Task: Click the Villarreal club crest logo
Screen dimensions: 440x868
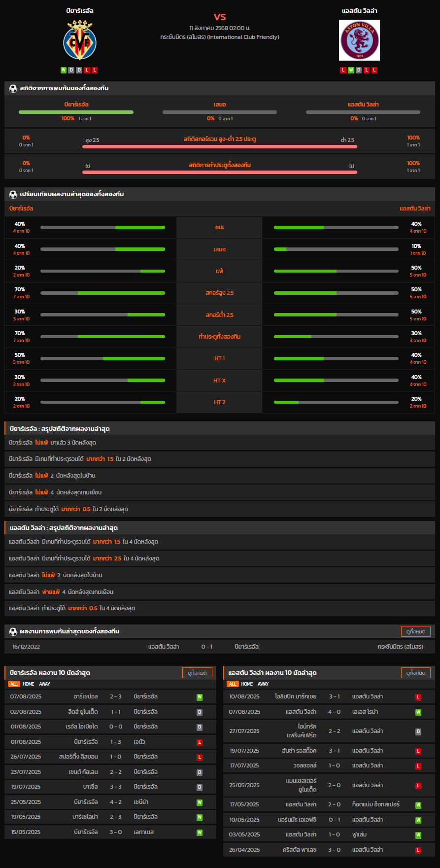Action: (80, 40)
